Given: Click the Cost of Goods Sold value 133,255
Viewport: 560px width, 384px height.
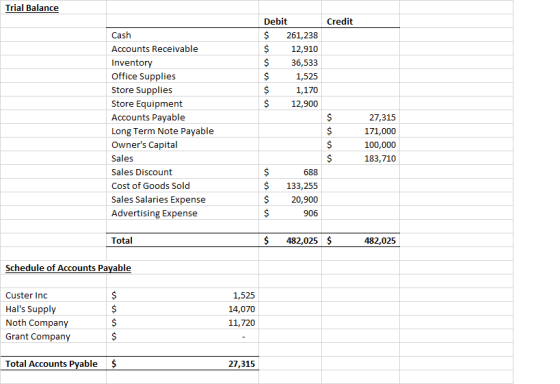Looking at the screenshot, I should pos(302,186).
